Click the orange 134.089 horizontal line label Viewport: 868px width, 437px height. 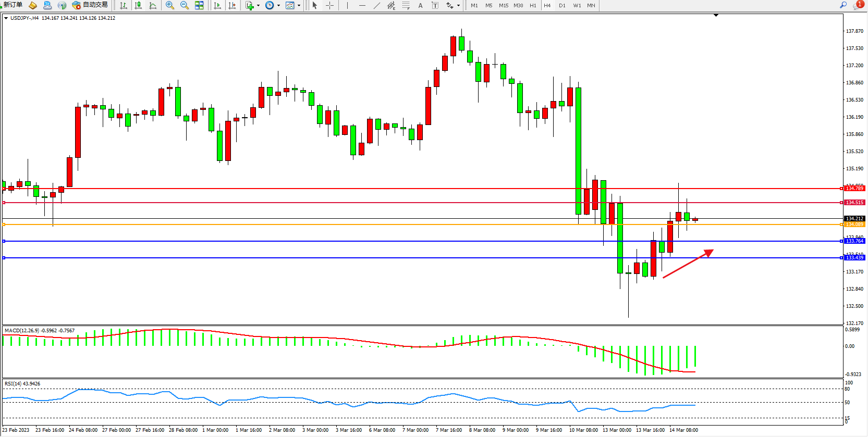pos(854,224)
